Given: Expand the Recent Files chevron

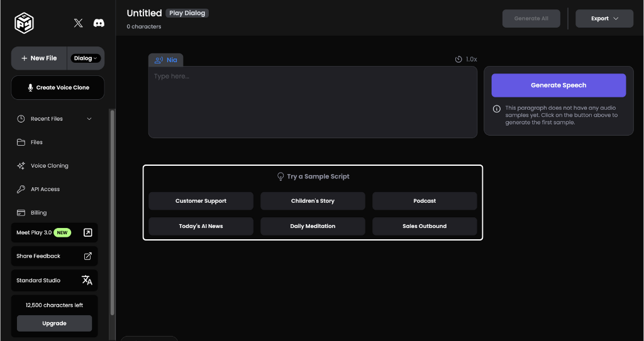Looking at the screenshot, I should click(89, 119).
